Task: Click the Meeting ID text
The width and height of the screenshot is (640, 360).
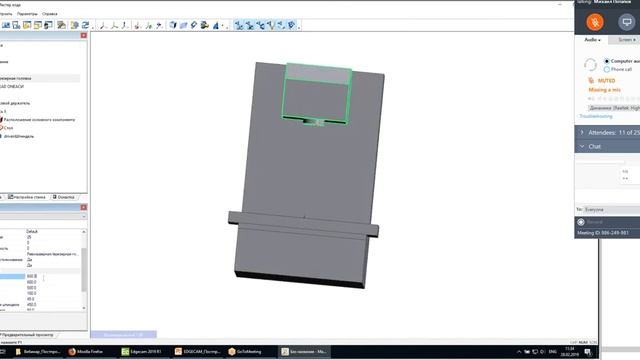Action: point(603,233)
